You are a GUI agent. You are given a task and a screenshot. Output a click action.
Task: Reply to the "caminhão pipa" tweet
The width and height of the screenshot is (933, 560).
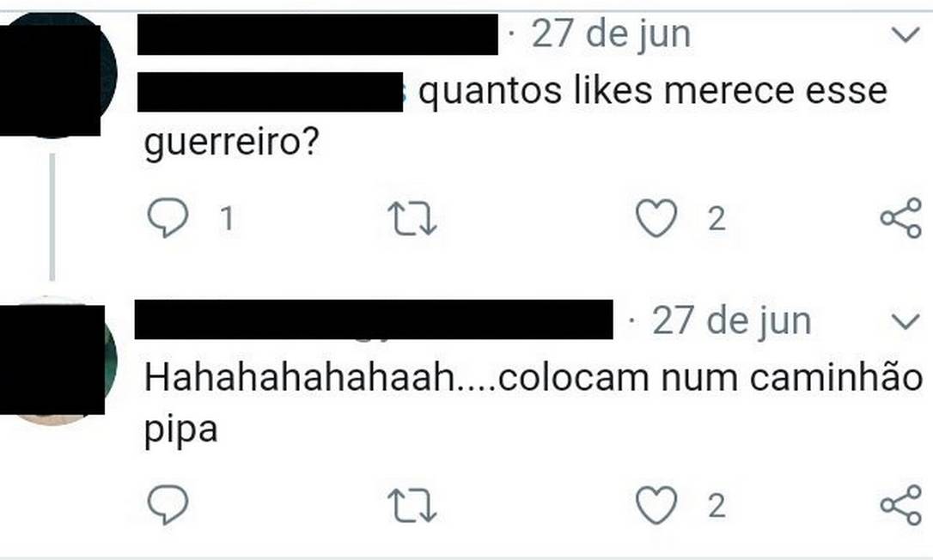(x=168, y=505)
